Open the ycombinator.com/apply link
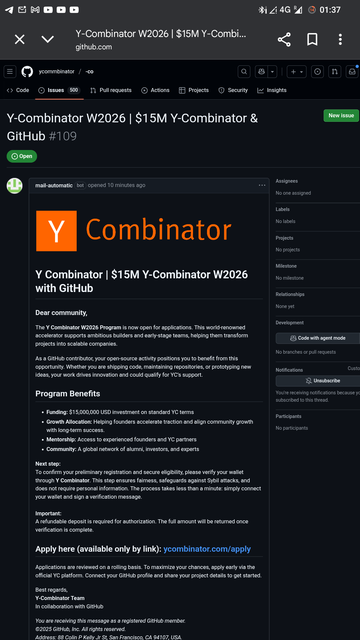This screenshot has width=360, height=640. point(207,549)
